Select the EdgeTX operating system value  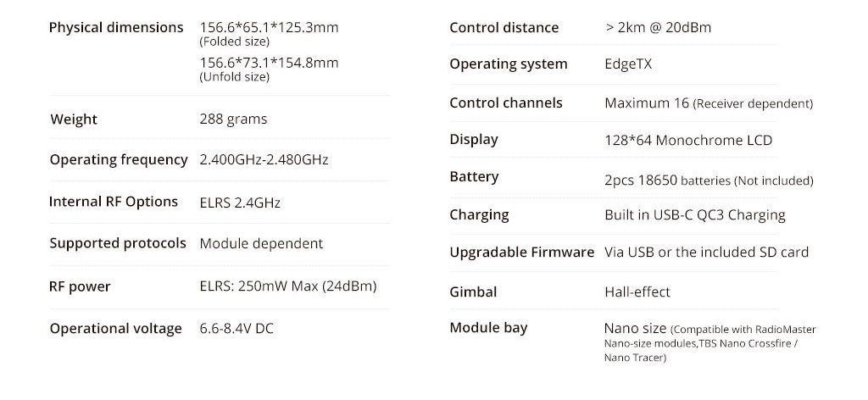[x=628, y=64]
